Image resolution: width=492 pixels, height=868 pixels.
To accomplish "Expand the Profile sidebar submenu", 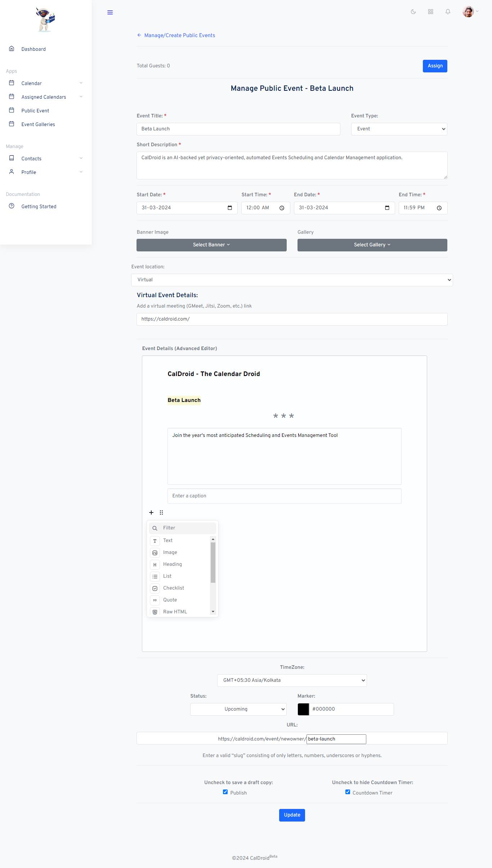I will coord(81,172).
